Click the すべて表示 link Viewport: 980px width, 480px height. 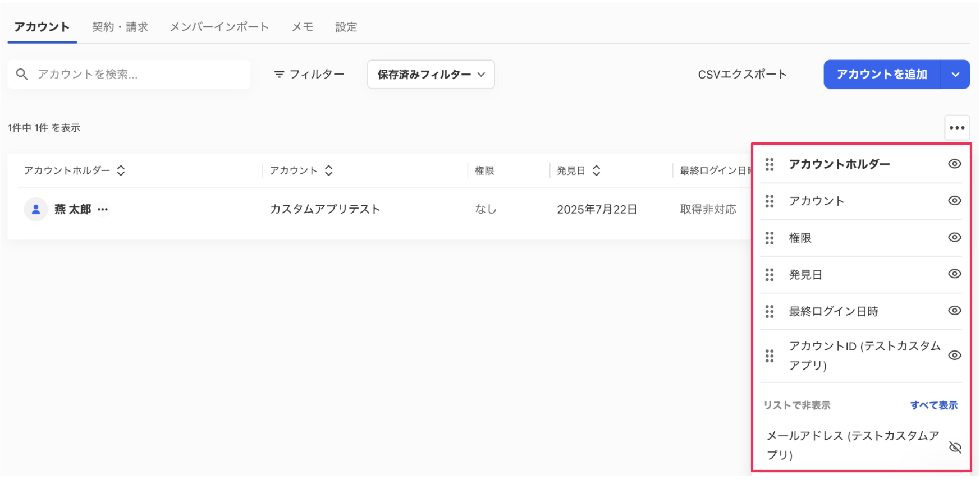pyautogui.click(x=934, y=405)
